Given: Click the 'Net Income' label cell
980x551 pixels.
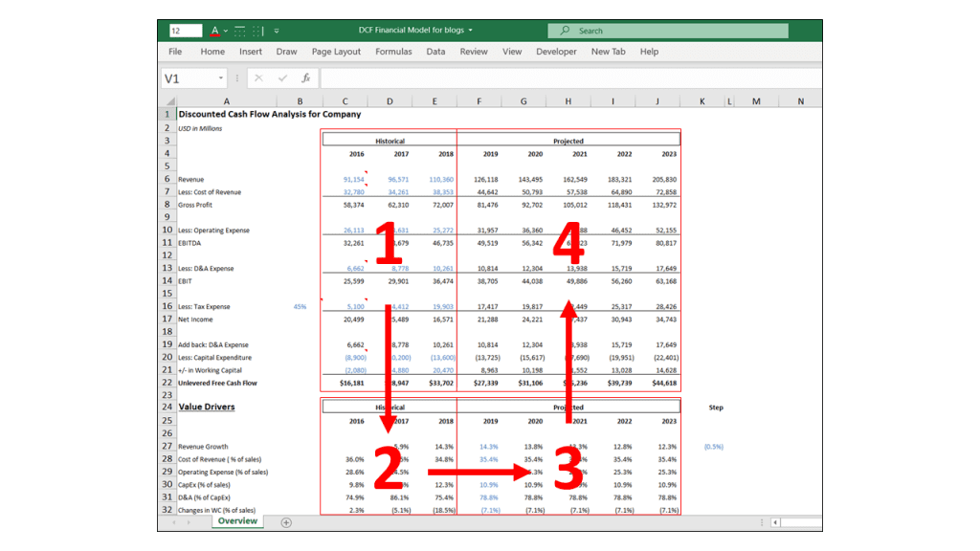Looking at the screenshot, I should click(195, 320).
